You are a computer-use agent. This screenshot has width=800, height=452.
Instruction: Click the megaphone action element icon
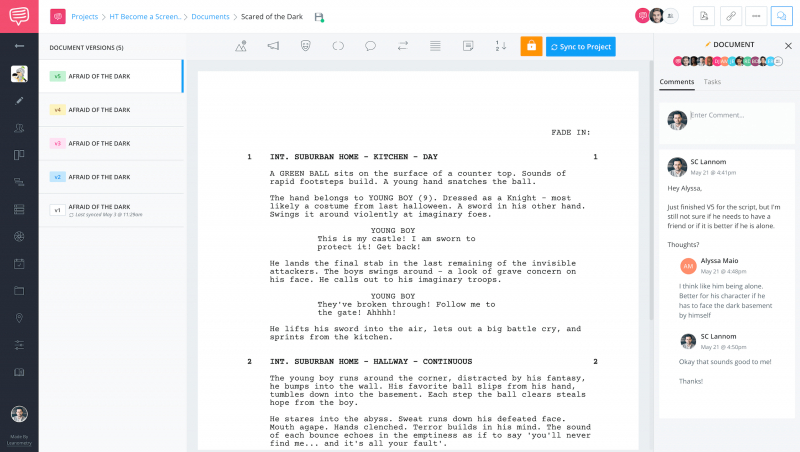pos(272,46)
